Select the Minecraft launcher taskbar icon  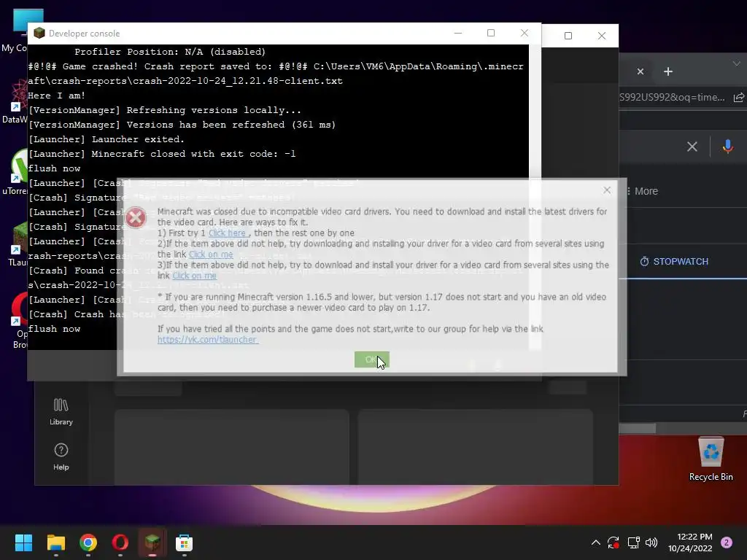[x=152, y=542]
